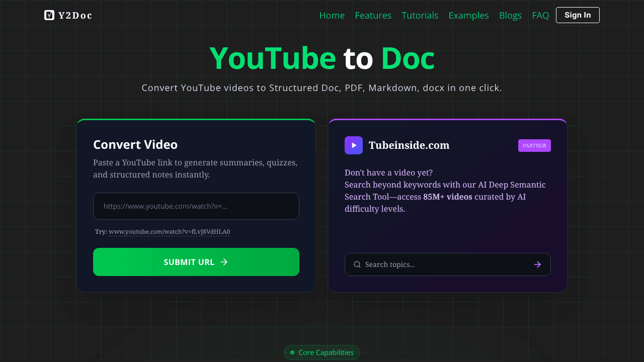Click the Y2Doc logo icon
Image resolution: width=644 pixels, height=362 pixels.
coord(49,15)
